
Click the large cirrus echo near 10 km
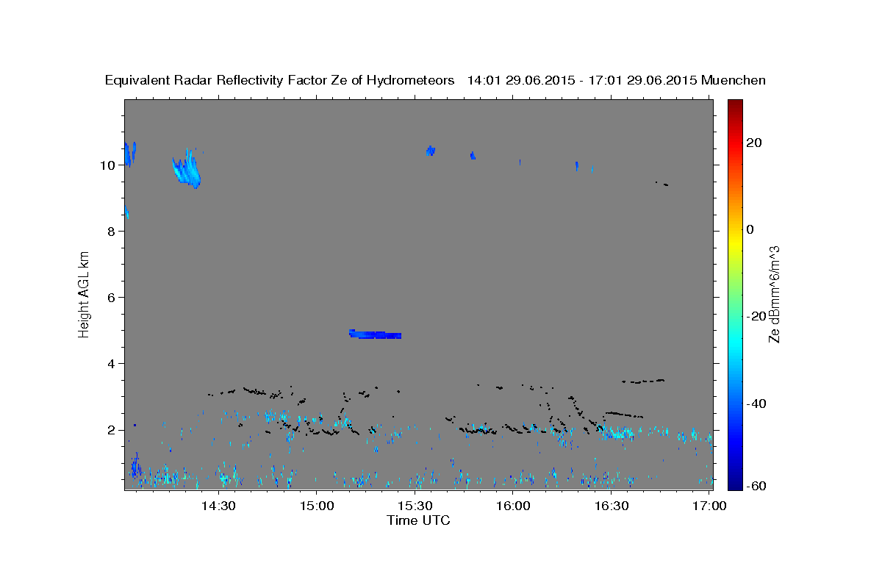[187, 168]
